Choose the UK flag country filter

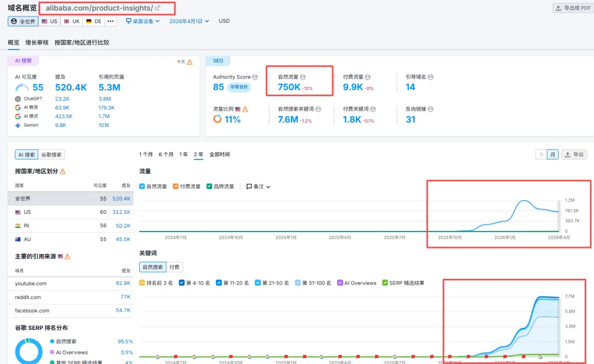click(72, 21)
